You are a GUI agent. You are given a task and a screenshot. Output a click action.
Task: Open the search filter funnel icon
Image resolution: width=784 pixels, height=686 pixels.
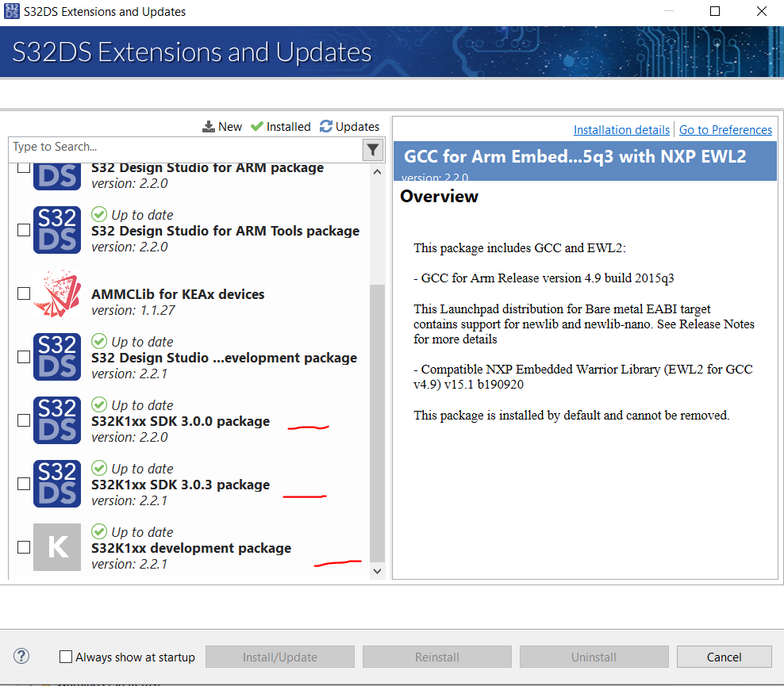372,149
